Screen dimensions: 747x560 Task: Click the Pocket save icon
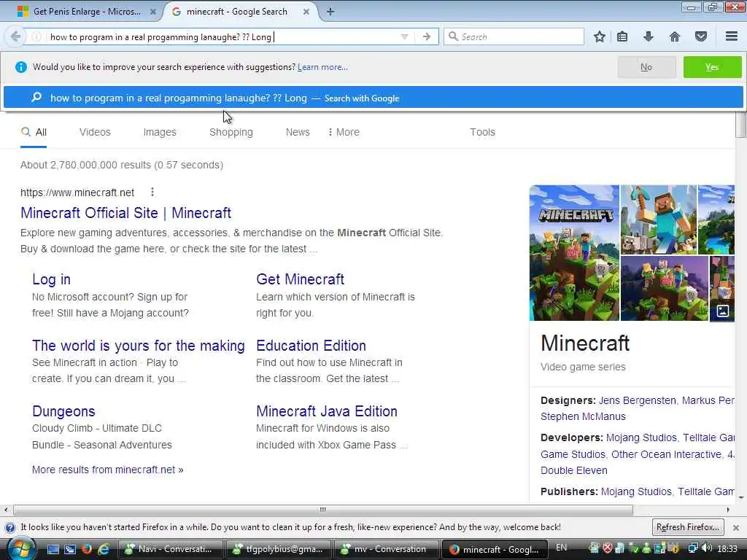pos(701,36)
